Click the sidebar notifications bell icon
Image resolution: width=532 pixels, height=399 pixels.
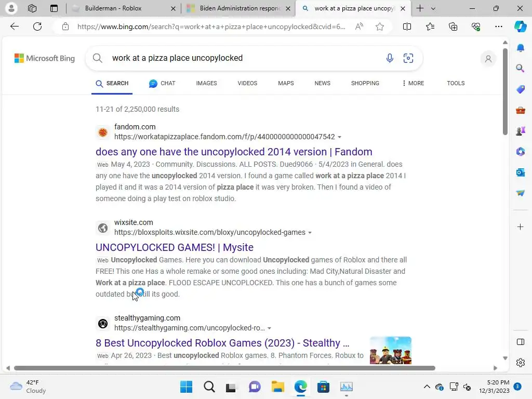[x=521, y=48]
